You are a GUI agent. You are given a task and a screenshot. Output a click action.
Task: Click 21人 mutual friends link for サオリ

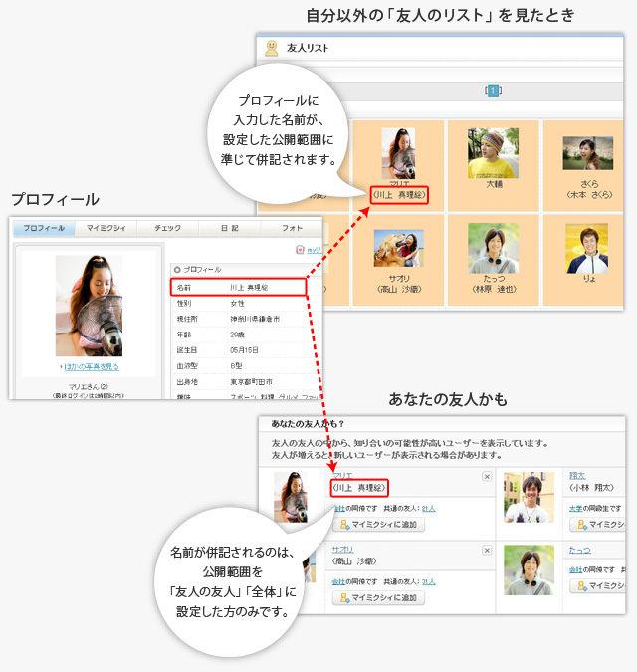[x=428, y=582]
